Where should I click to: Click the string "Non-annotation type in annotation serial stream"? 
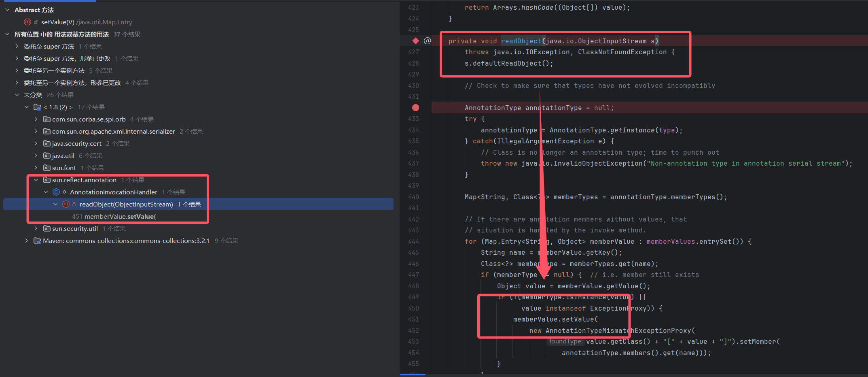tap(745, 163)
